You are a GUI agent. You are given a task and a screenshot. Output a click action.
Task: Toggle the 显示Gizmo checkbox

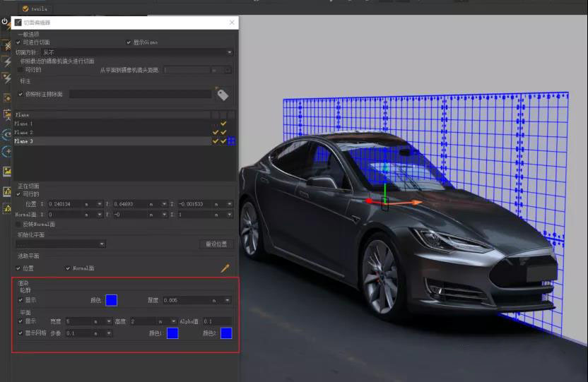pyautogui.click(x=129, y=42)
